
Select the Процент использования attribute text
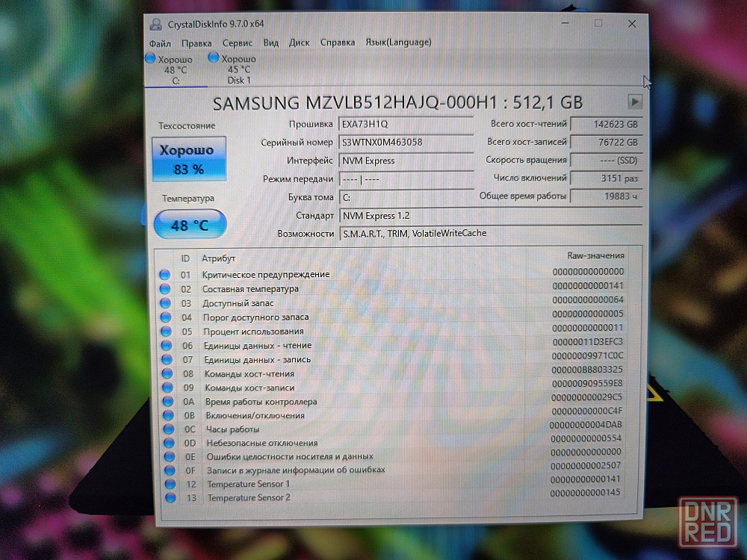coord(253,332)
